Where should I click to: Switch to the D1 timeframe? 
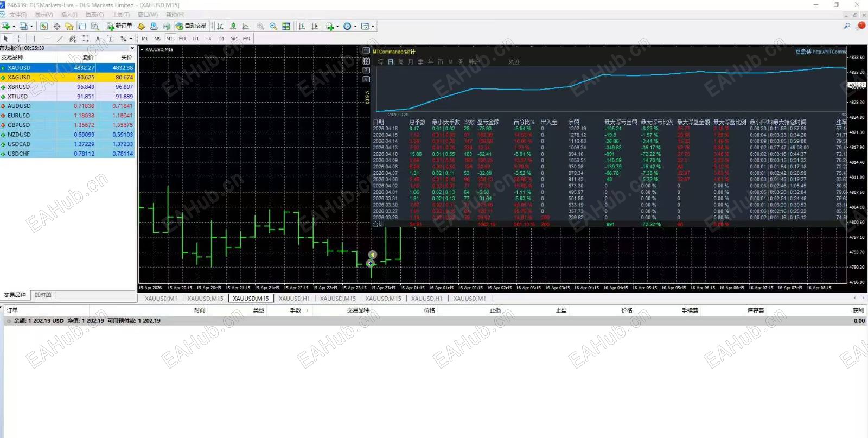[221, 39]
